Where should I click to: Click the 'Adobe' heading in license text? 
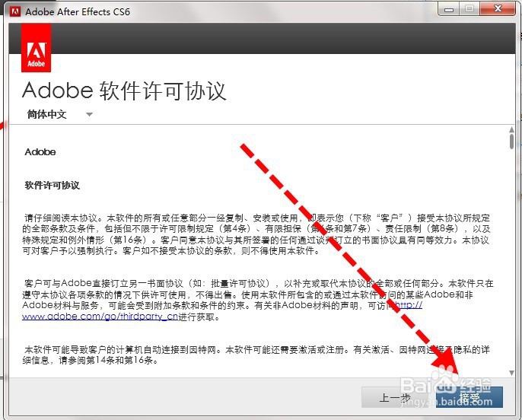40,152
